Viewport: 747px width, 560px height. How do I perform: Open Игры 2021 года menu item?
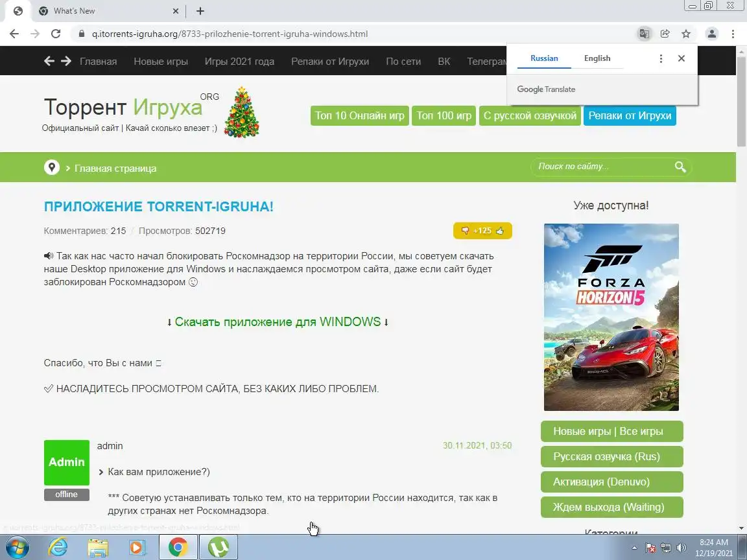click(239, 62)
